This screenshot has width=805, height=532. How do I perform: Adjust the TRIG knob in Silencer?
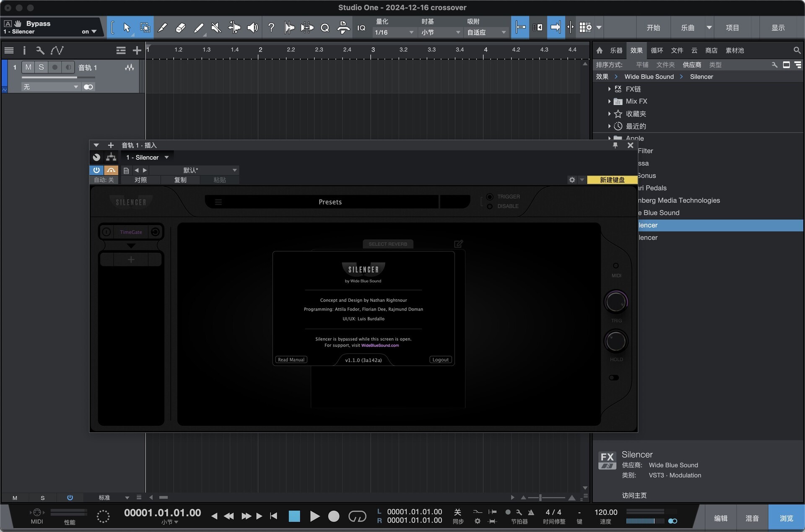615,302
